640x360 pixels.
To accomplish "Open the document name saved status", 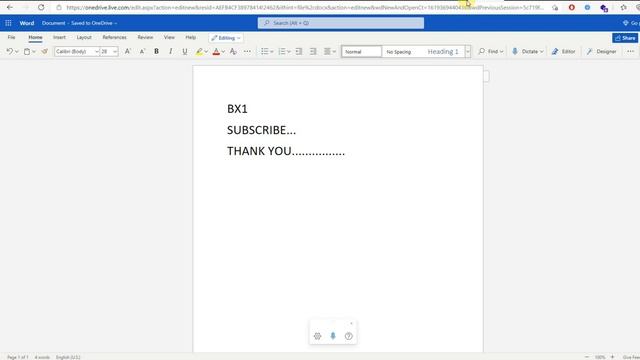I will (79, 23).
